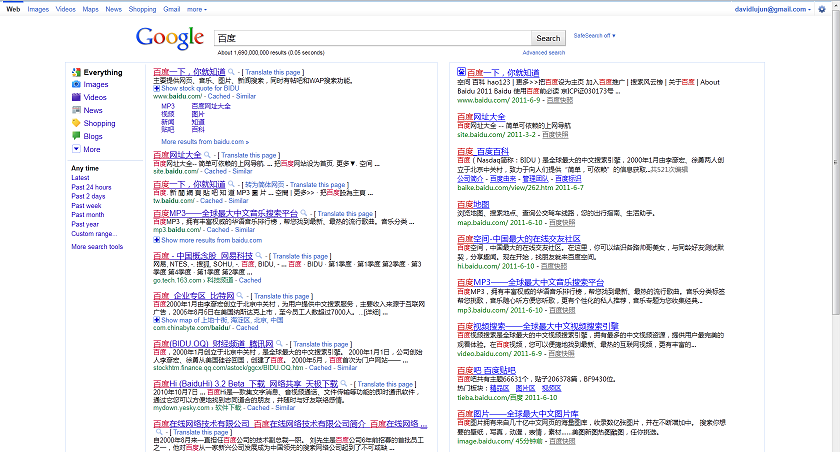This screenshot has width=840, height=452.
Task: Open settings via the gear icon
Action: (x=823, y=9)
